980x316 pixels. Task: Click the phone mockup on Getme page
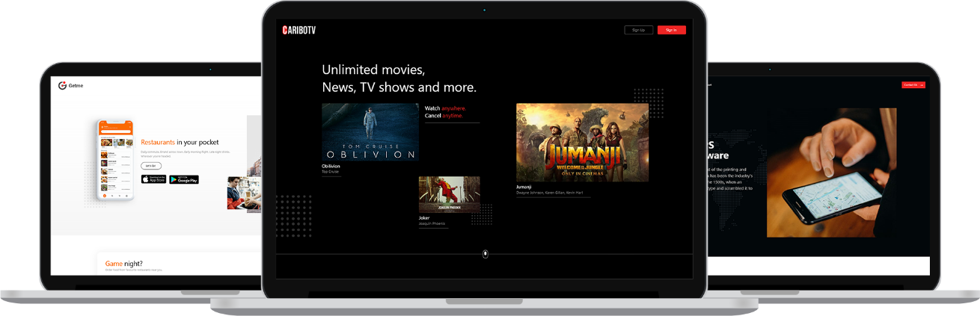point(116,160)
